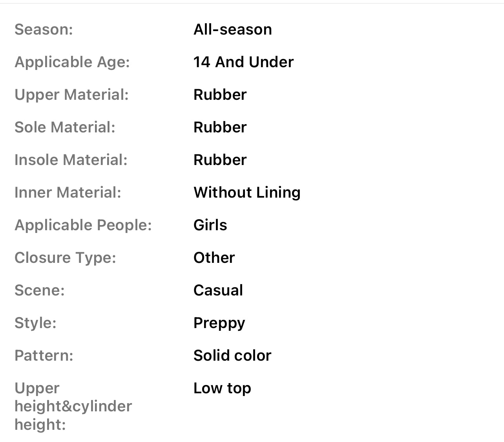Select the Closure Type label

[x=65, y=258]
